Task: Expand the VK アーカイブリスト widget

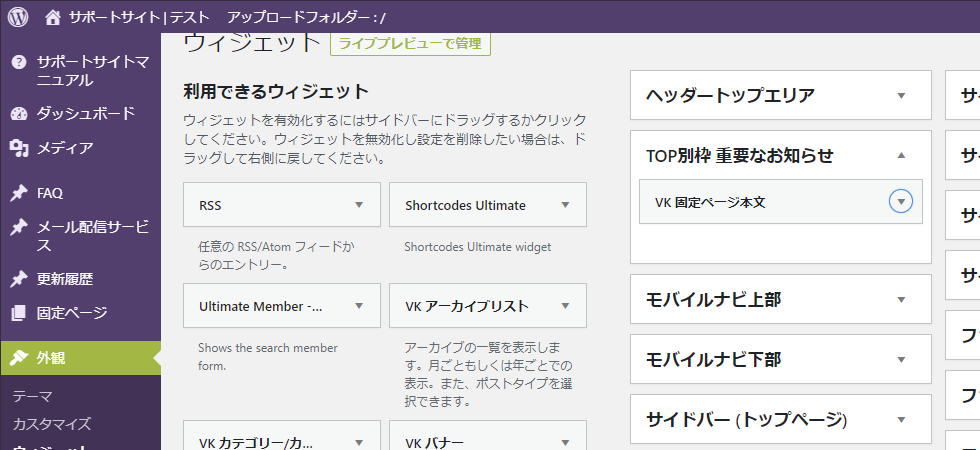Action: pyautogui.click(x=565, y=305)
